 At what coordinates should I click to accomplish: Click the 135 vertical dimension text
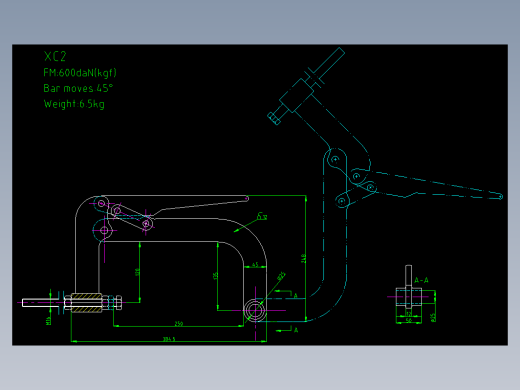(x=215, y=276)
